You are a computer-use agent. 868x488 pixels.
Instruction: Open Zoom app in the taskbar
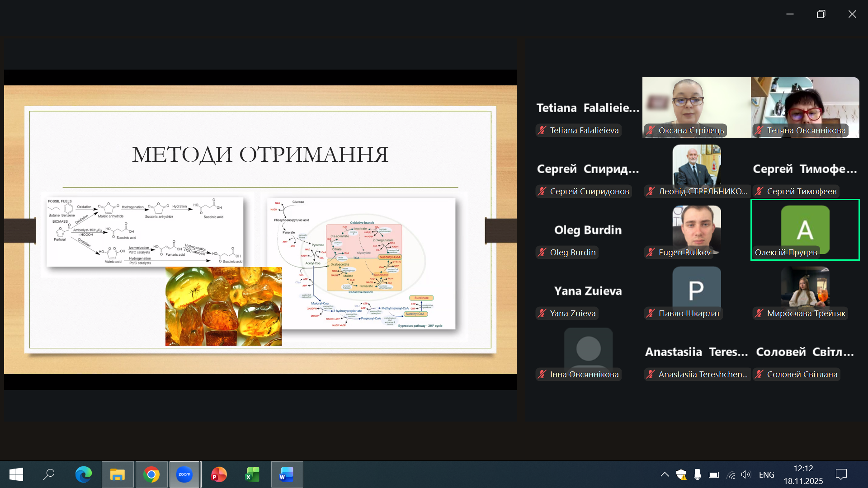click(x=184, y=474)
